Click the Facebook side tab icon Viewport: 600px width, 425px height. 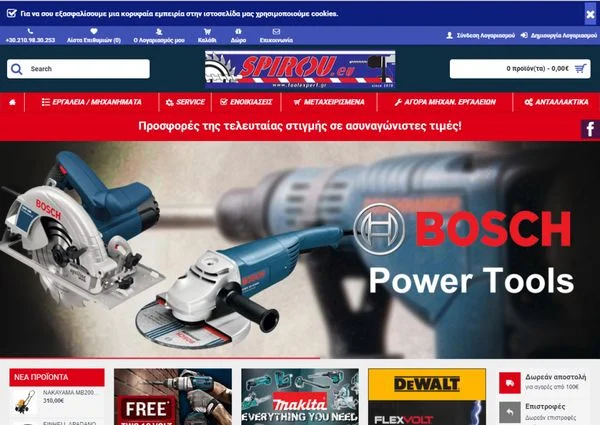pos(590,129)
